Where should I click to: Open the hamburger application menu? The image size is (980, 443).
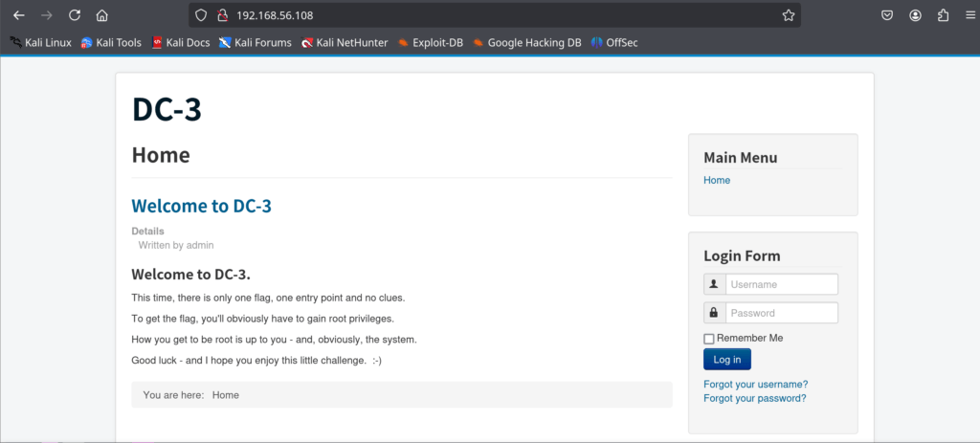(x=970, y=15)
